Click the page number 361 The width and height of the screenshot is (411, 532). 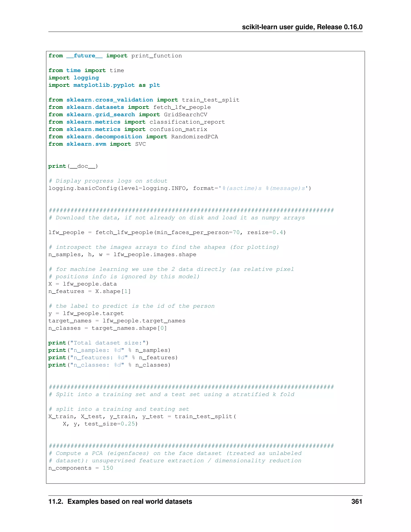[357, 501]
